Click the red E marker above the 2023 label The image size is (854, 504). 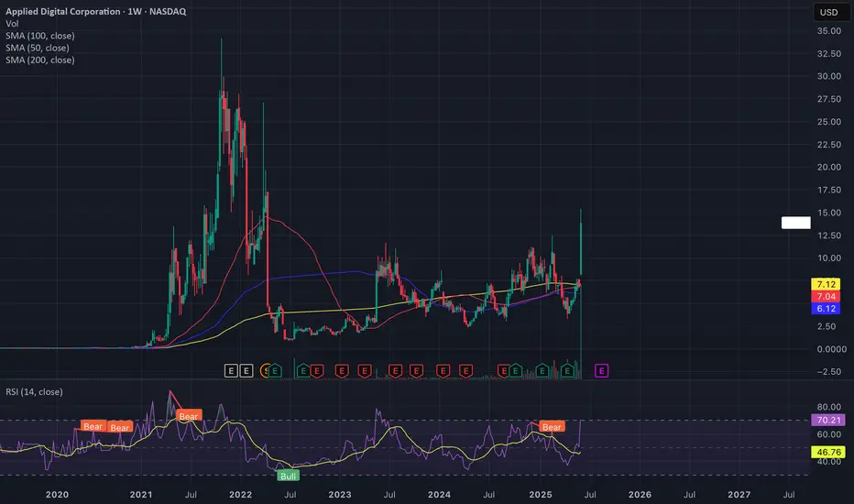tap(342, 371)
